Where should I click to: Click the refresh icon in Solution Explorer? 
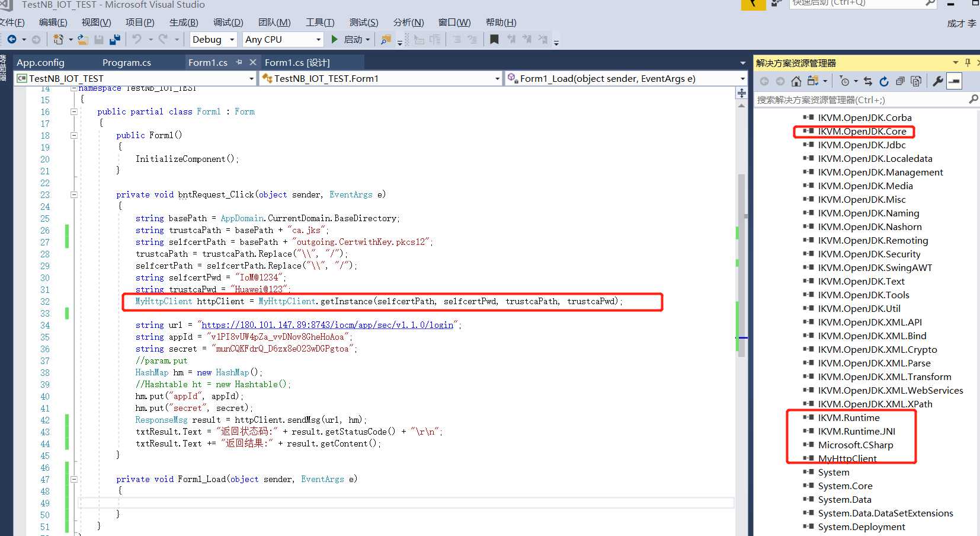[884, 81]
